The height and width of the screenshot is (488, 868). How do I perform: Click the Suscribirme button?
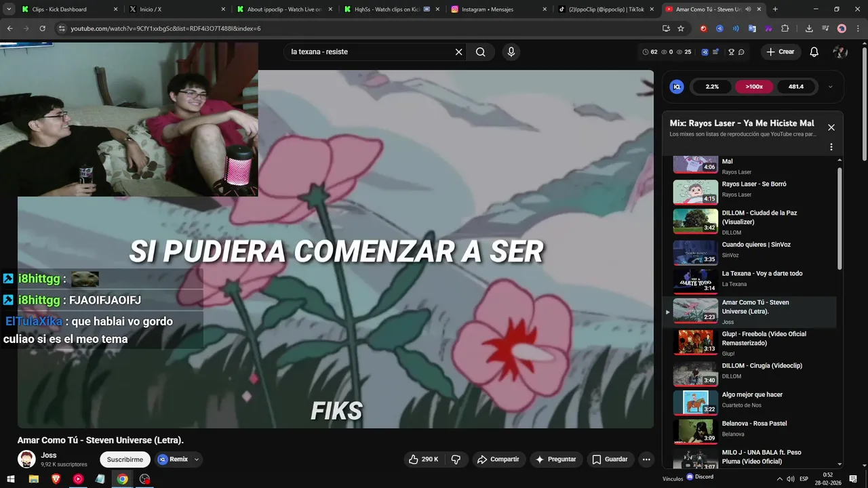(125, 460)
